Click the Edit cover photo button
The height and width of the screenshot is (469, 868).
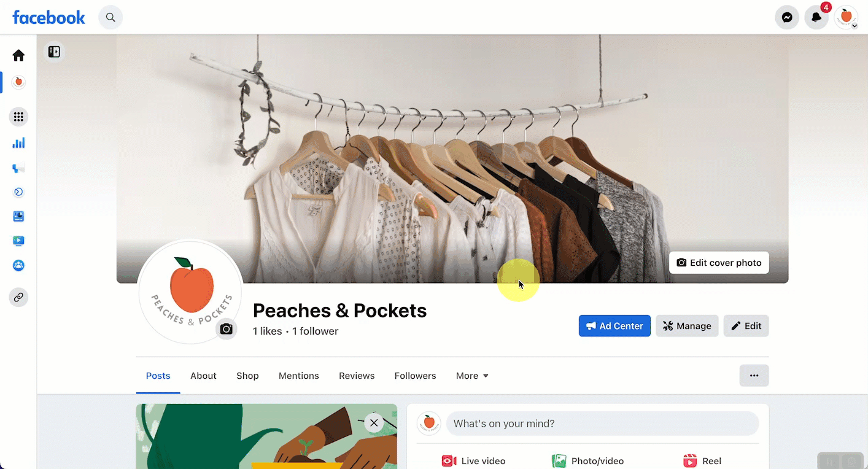719,263
